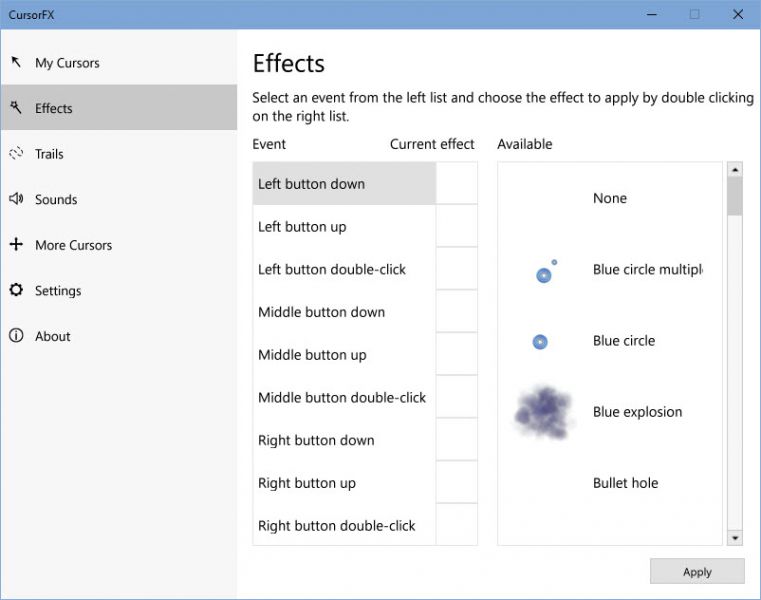Screen dimensions: 761x600
Task: Open the My Cursors section
Action: pyautogui.click(x=119, y=62)
